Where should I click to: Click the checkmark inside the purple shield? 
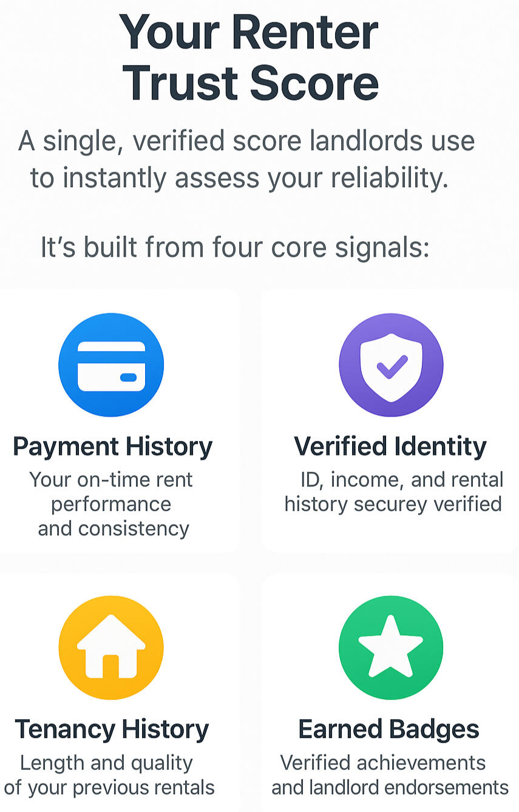pyautogui.click(x=392, y=366)
